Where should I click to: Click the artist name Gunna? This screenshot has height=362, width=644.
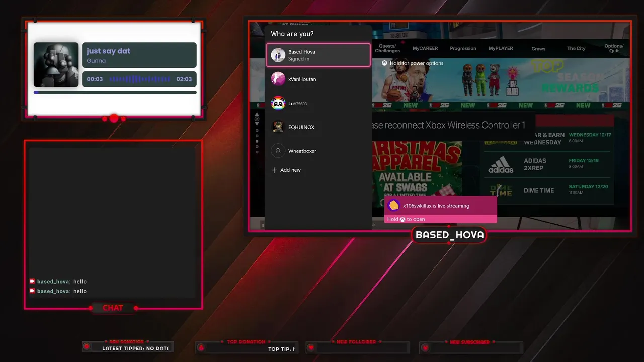pos(96,61)
